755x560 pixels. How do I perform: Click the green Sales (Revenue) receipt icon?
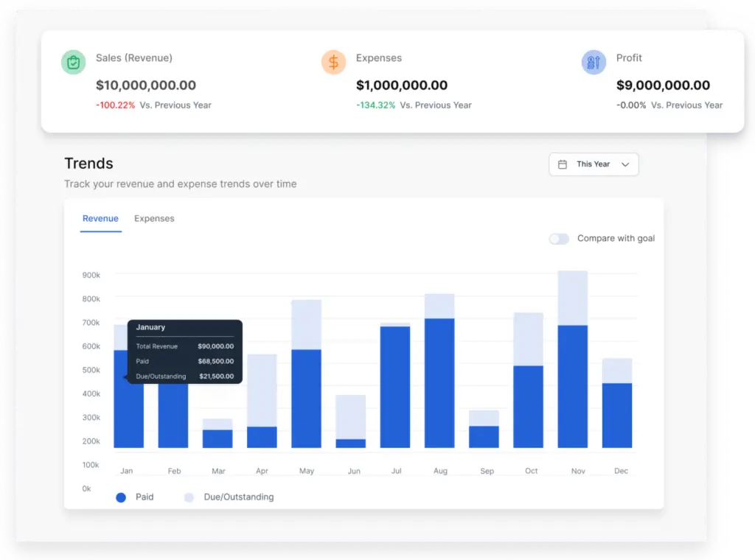(73, 62)
